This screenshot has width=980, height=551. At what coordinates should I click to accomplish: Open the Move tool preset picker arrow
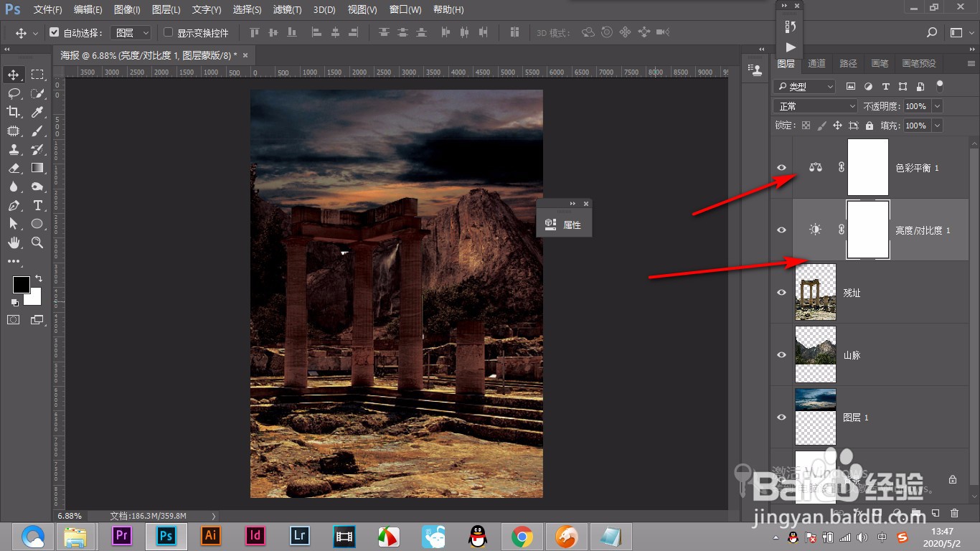click(36, 33)
